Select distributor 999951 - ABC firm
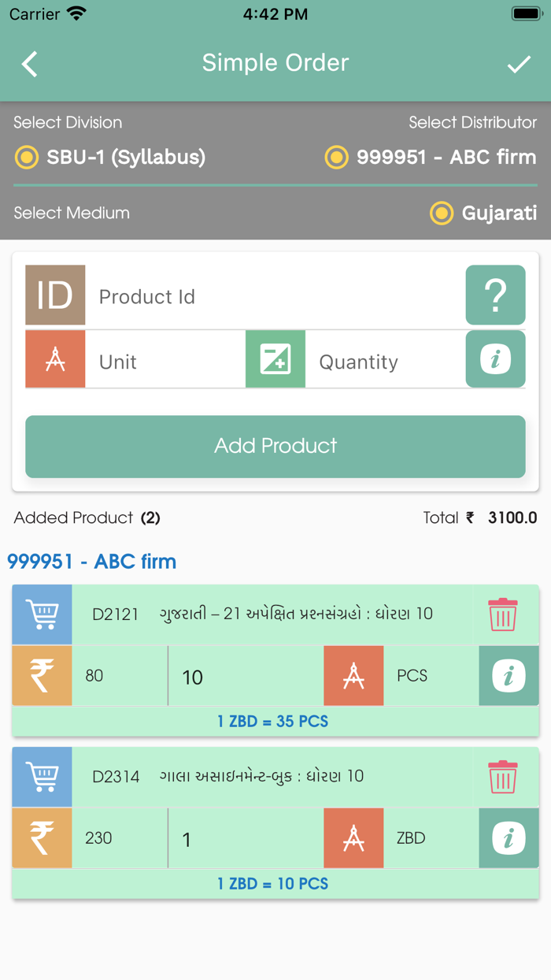The image size is (551, 980). coord(336,158)
